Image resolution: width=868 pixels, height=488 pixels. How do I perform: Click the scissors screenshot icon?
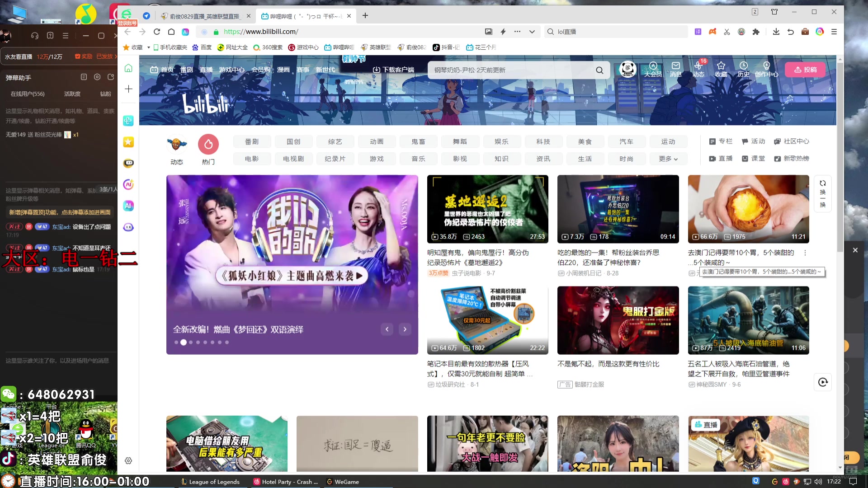pyautogui.click(x=727, y=32)
